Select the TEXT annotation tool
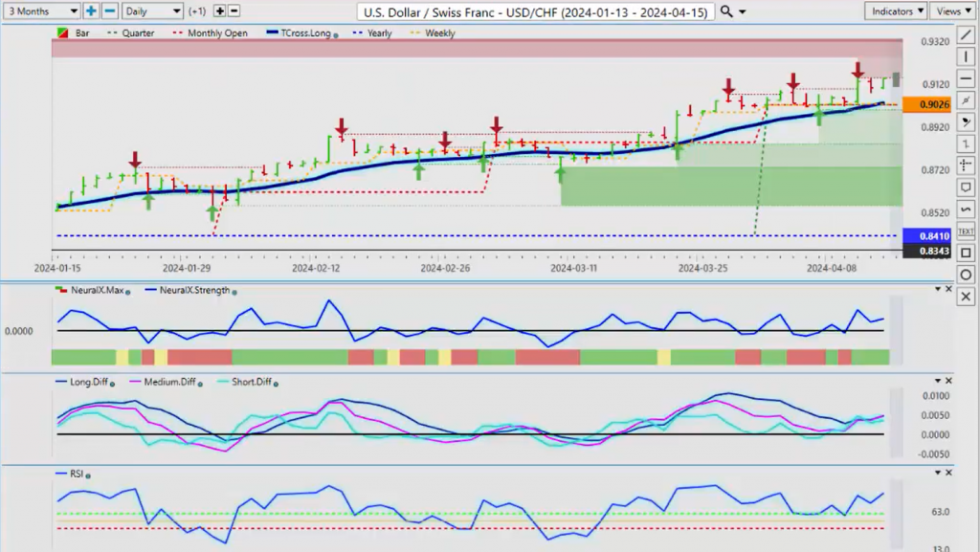The height and width of the screenshot is (552, 980). point(966,232)
